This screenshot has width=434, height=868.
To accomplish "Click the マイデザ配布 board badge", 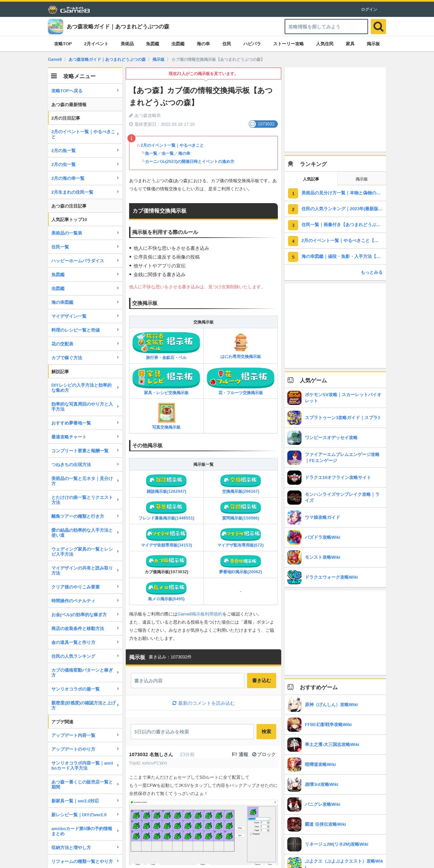I will pos(241,534).
